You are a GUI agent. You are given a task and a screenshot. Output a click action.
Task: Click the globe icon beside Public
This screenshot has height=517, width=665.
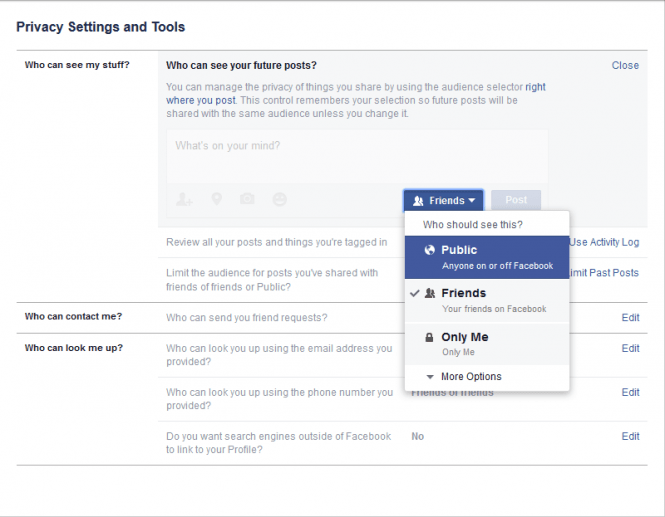point(429,250)
